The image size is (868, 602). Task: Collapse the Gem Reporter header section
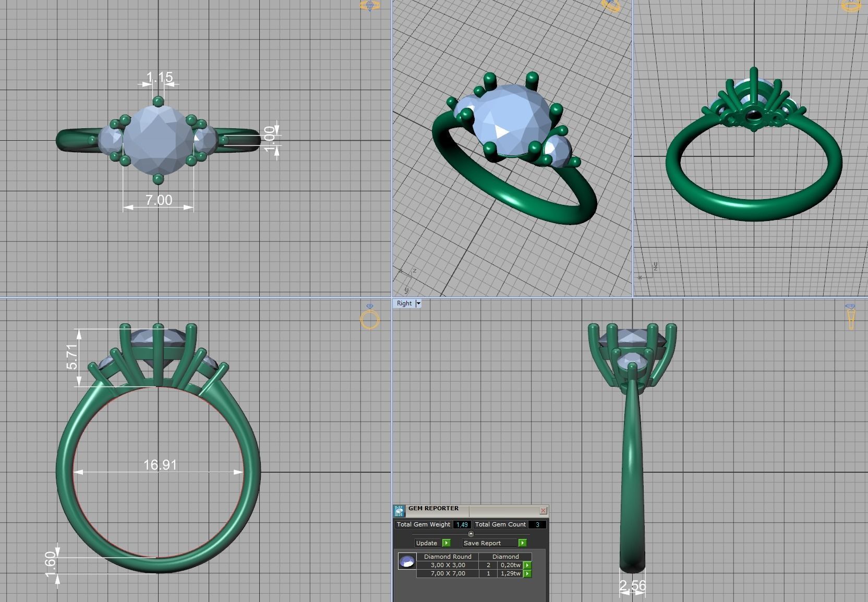(x=471, y=534)
